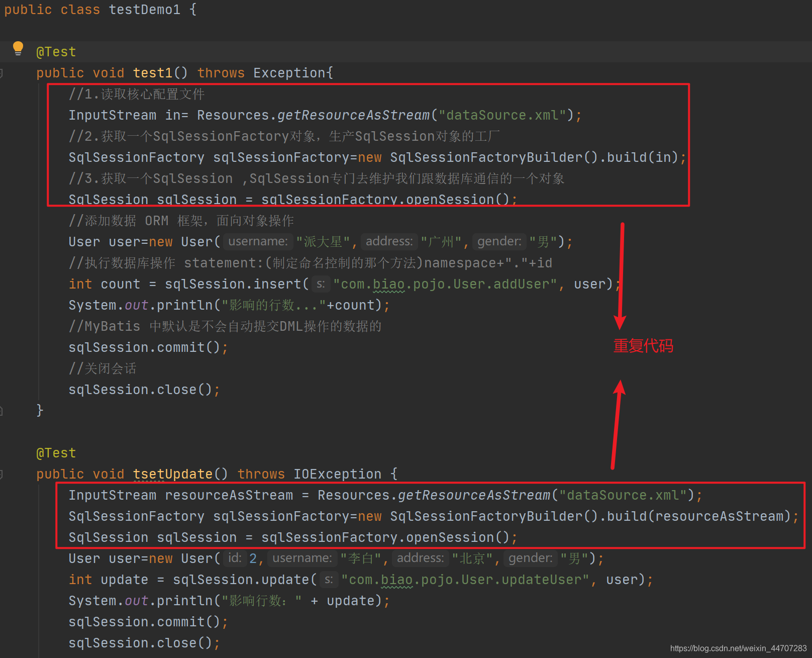Image resolution: width=812 pixels, height=658 pixels.
Task: Click the closing brace of test1 method
Action: [x=40, y=411]
